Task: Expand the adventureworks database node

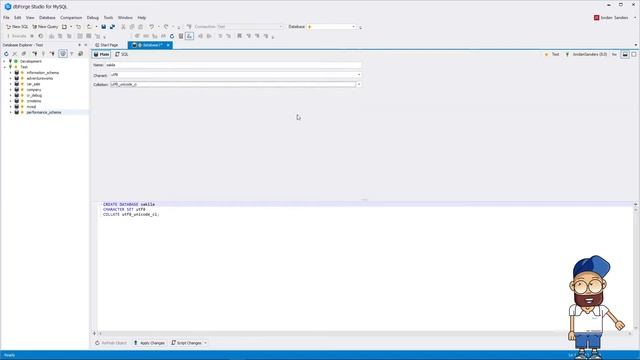Action: click(x=11, y=78)
